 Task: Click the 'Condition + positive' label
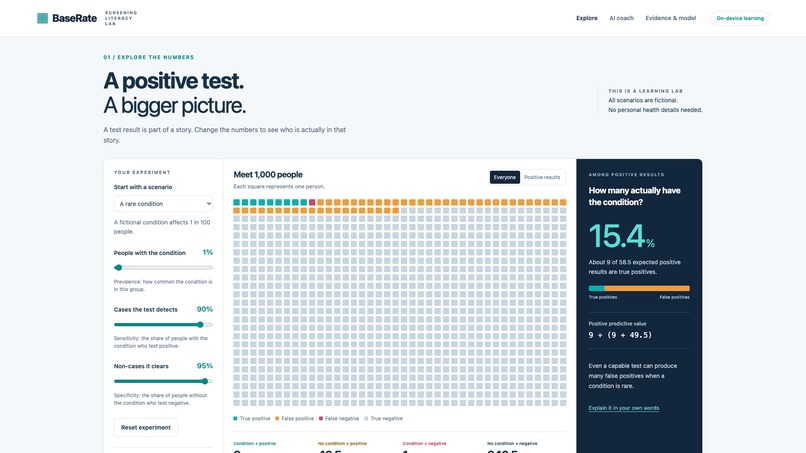click(254, 443)
